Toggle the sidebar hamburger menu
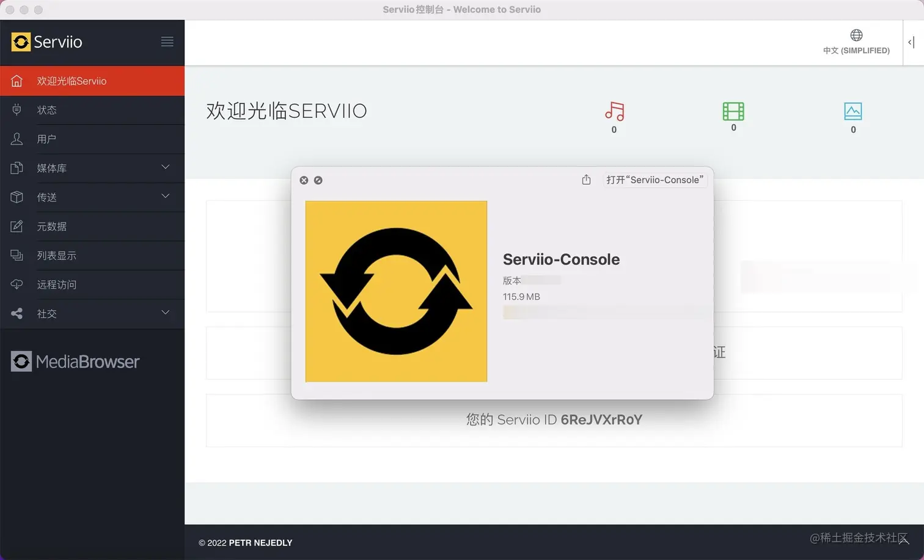Viewport: 924px width, 560px height. click(167, 42)
